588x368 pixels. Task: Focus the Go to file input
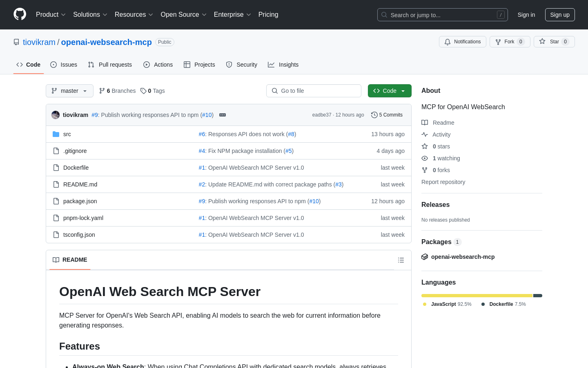coord(314,91)
